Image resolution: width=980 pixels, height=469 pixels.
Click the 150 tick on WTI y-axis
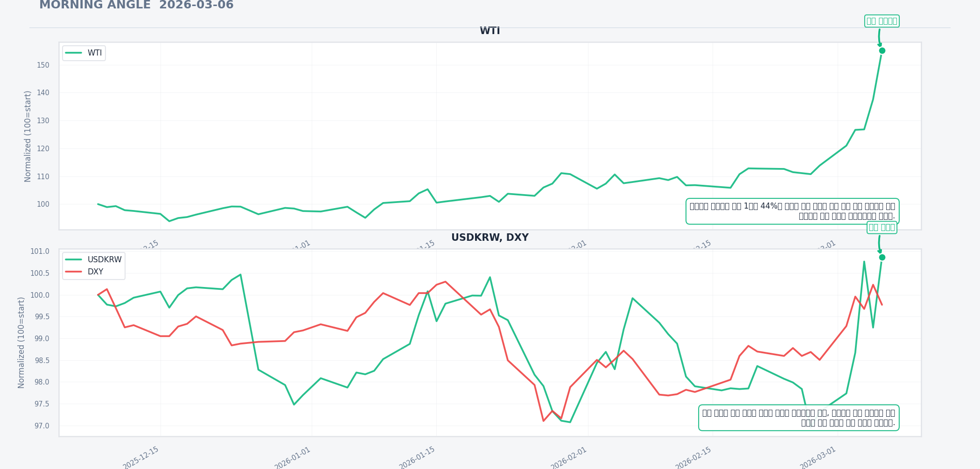(x=43, y=65)
